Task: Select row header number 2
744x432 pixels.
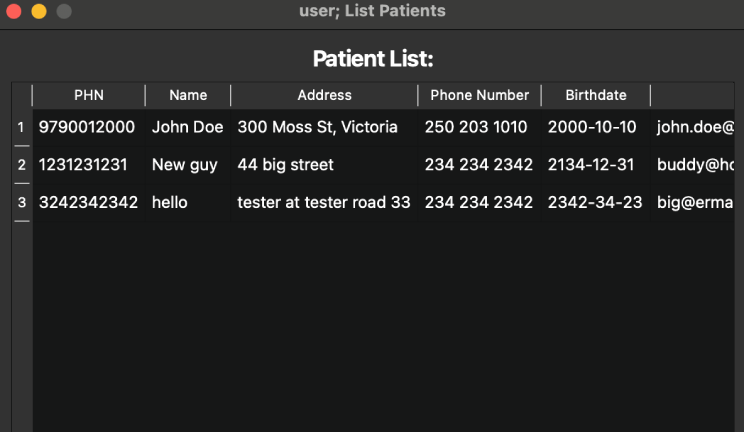Action: (x=21, y=165)
